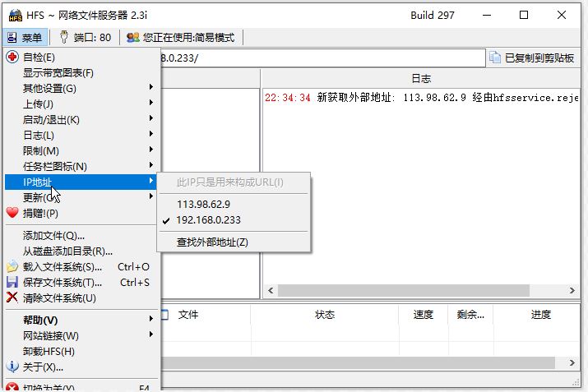Click the log horizontal scrollbar thumb
588x392 pixels.
tap(404, 290)
